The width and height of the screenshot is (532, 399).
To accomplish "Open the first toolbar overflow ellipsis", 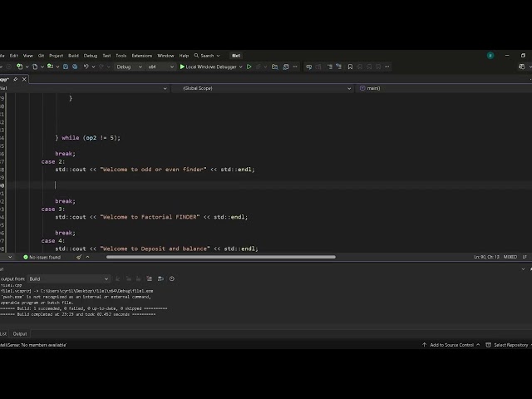I will pyautogui.click(x=295, y=66).
